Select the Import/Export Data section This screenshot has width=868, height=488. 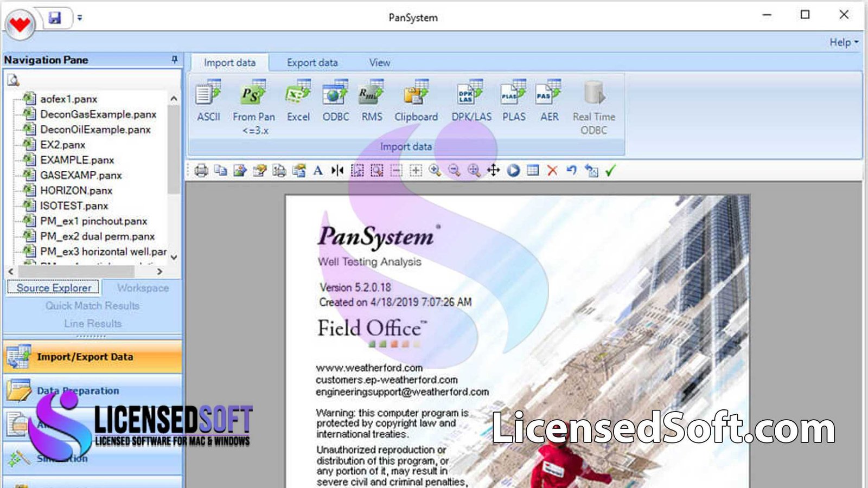pos(92,357)
